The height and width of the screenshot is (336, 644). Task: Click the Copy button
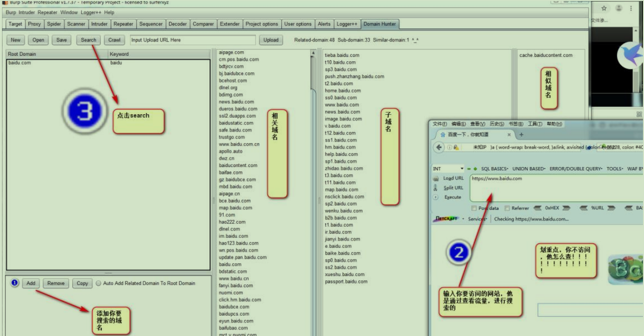click(x=82, y=283)
